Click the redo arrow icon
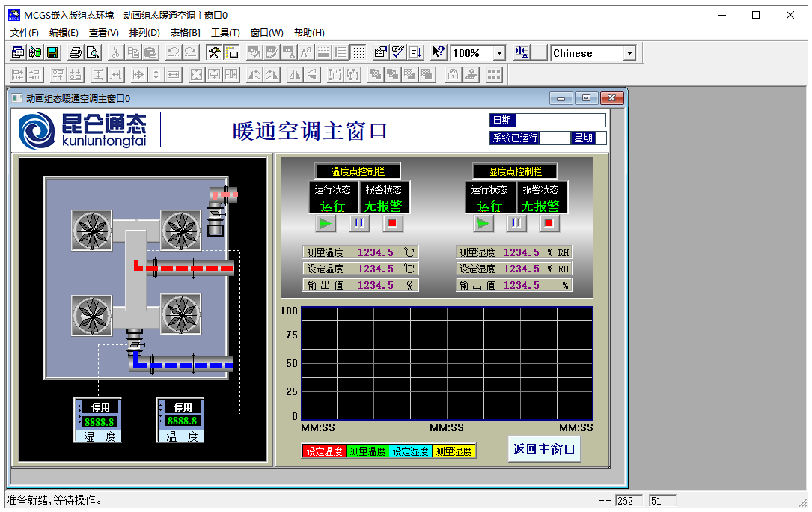 191,52
